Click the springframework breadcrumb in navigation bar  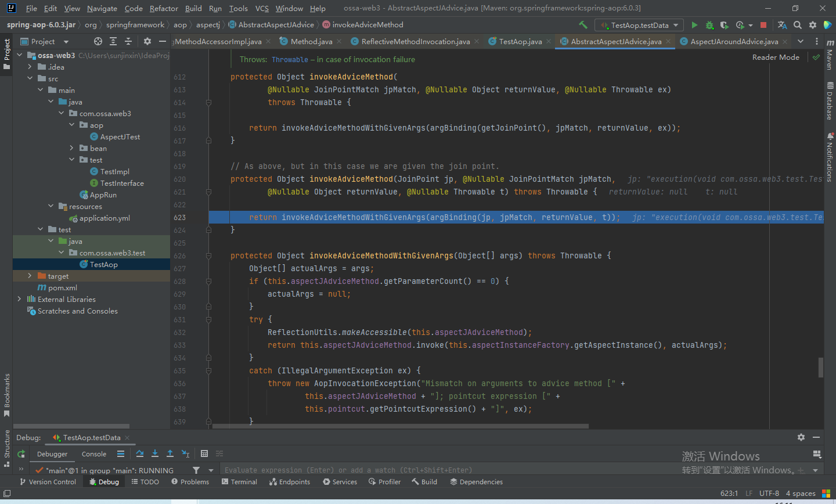(x=135, y=24)
